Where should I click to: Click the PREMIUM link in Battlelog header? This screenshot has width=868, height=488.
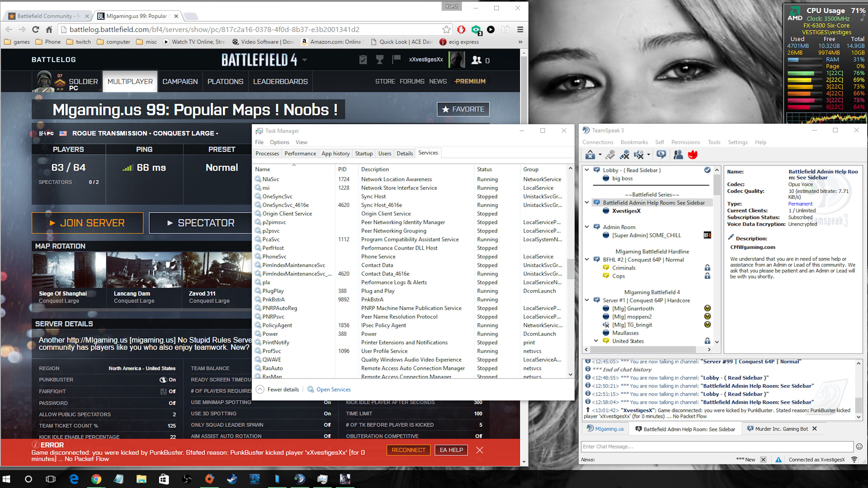[470, 81]
